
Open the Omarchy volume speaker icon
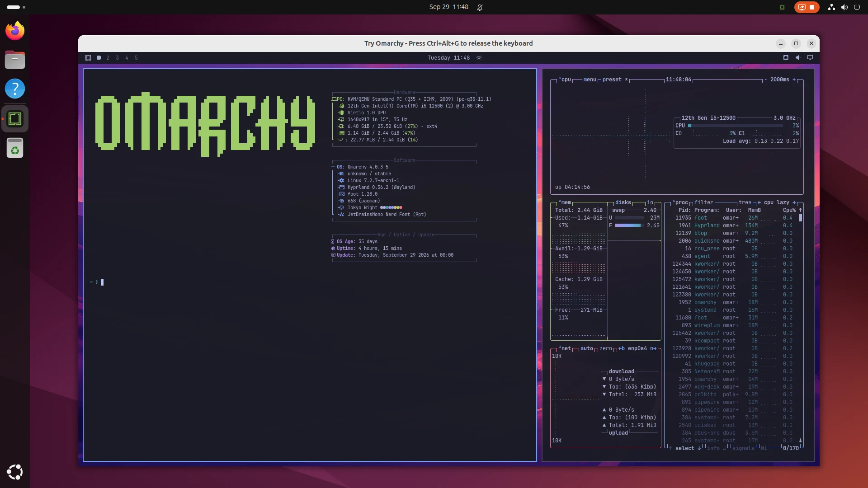point(798,57)
